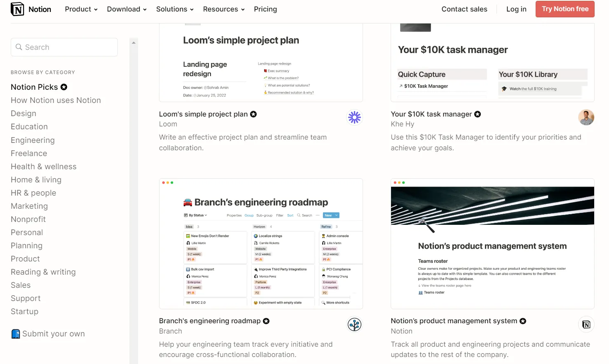The image size is (609, 364).
Task: Click the Notion creator logo beside product management
Action: [x=586, y=324]
